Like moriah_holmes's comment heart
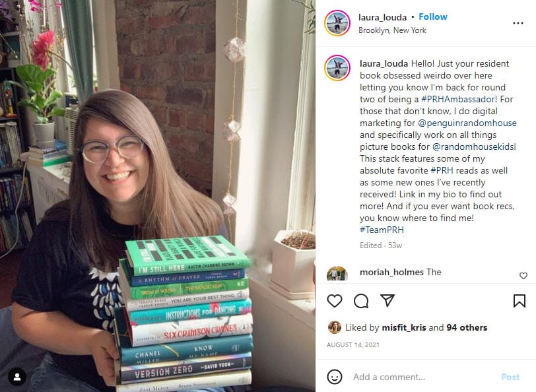 click(523, 275)
